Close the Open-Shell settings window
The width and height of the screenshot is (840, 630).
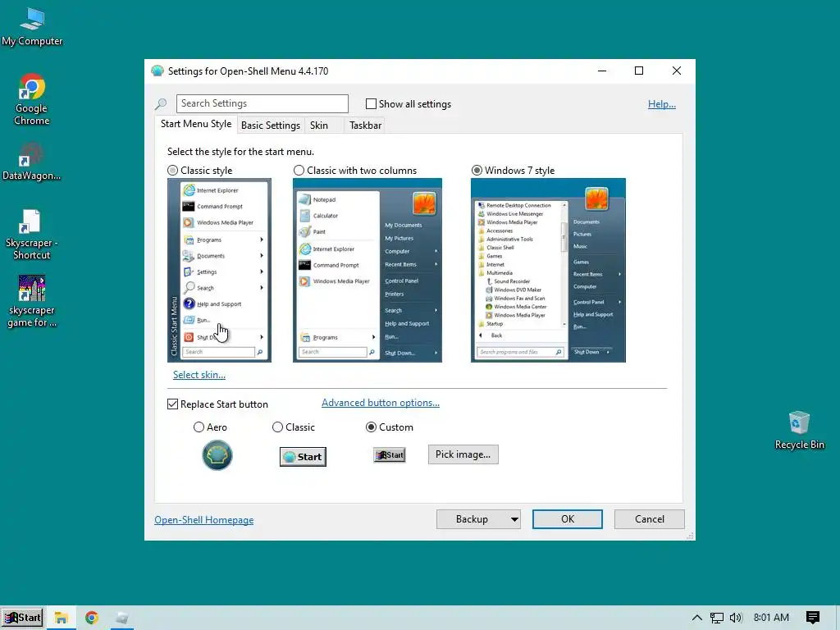pyautogui.click(x=677, y=71)
